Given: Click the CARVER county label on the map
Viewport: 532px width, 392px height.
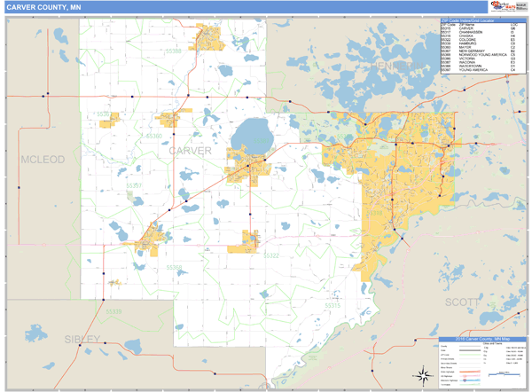Looking at the screenshot, I should click(x=190, y=151).
